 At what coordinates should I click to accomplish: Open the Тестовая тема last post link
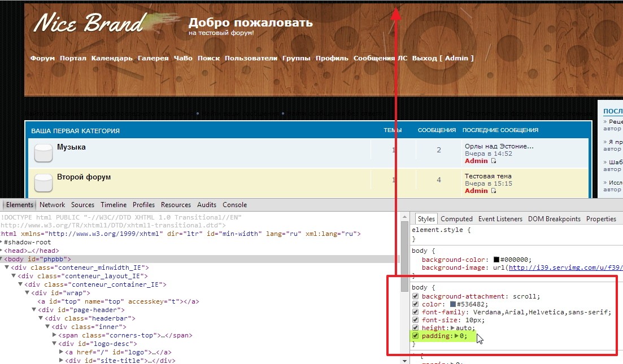[488, 176]
